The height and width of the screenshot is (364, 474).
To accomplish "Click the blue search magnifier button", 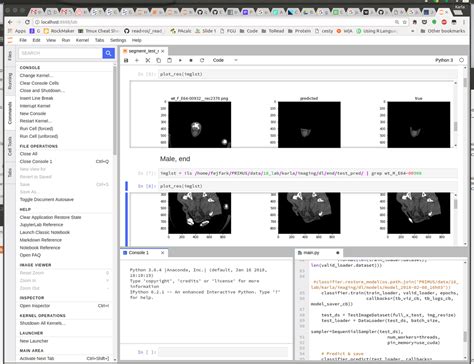I will point(108,53).
